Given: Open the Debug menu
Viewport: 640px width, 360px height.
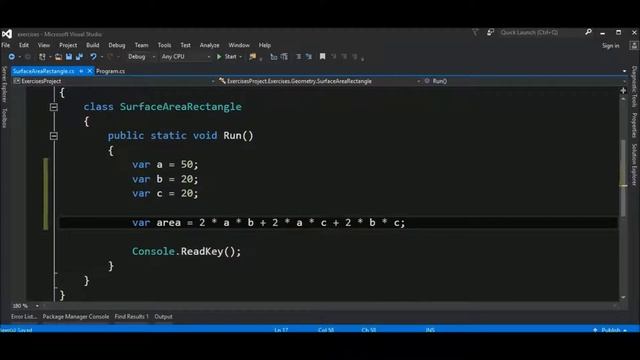Looking at the screenshot, I should pos(117,45).
